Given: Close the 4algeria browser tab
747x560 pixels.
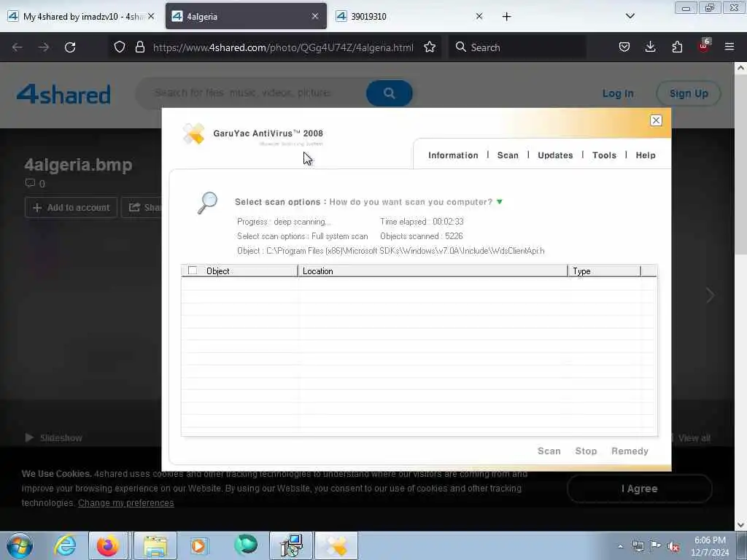Looking at the screenshot, I should click(315, 16).
